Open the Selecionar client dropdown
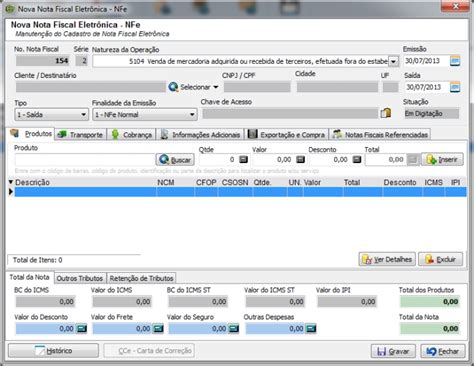474x366 pixels. pyautogui.click(x=193, y=87)
